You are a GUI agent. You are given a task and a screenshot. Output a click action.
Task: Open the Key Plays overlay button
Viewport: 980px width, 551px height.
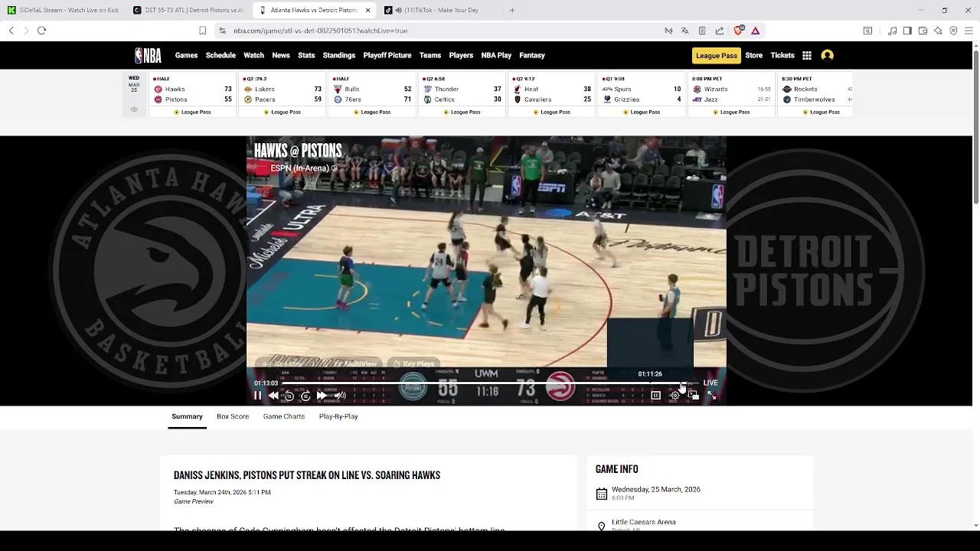point(412,364)
